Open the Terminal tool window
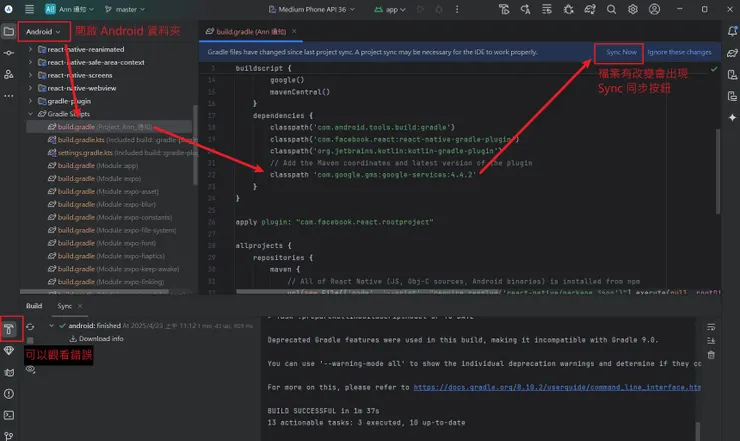Screen dimensions: 740x441 (11, 414)
